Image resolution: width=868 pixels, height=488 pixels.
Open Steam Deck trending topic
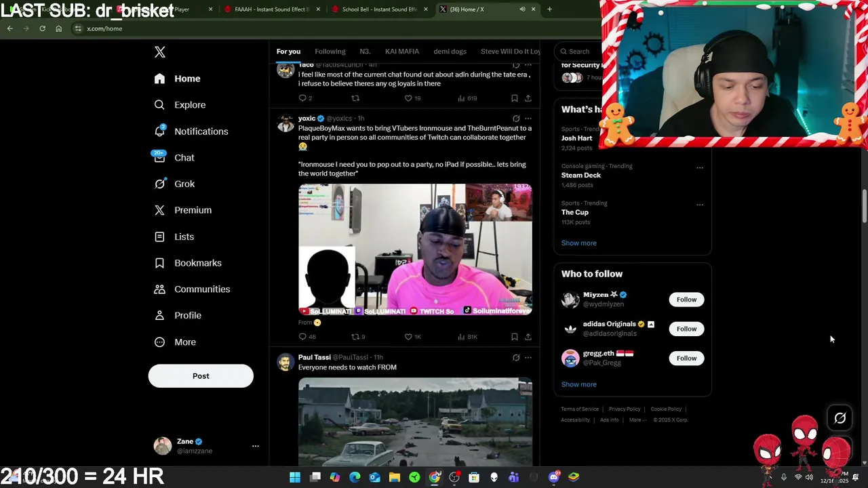click(581, 175)
